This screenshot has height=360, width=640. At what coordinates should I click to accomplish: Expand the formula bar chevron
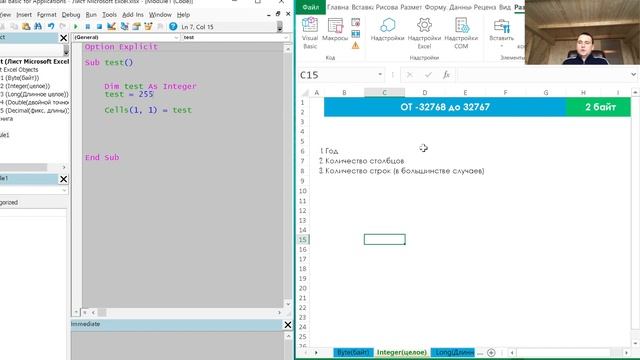(x=633, y=75)
